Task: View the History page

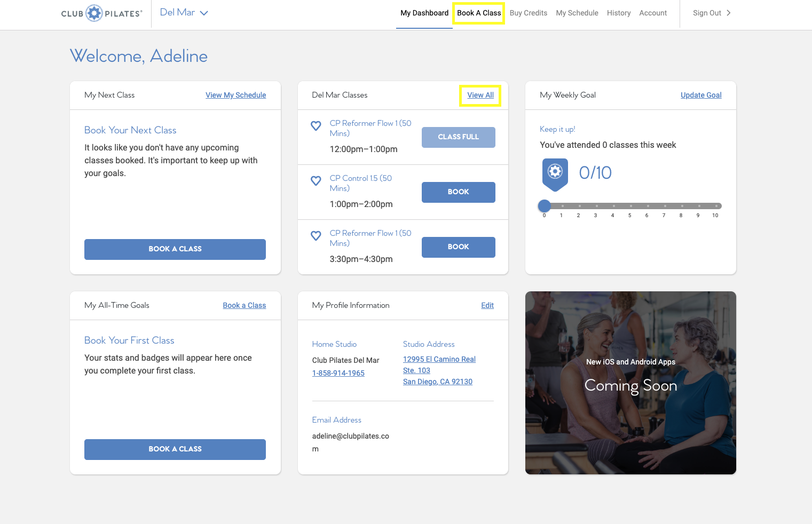Action: point(618,13)
